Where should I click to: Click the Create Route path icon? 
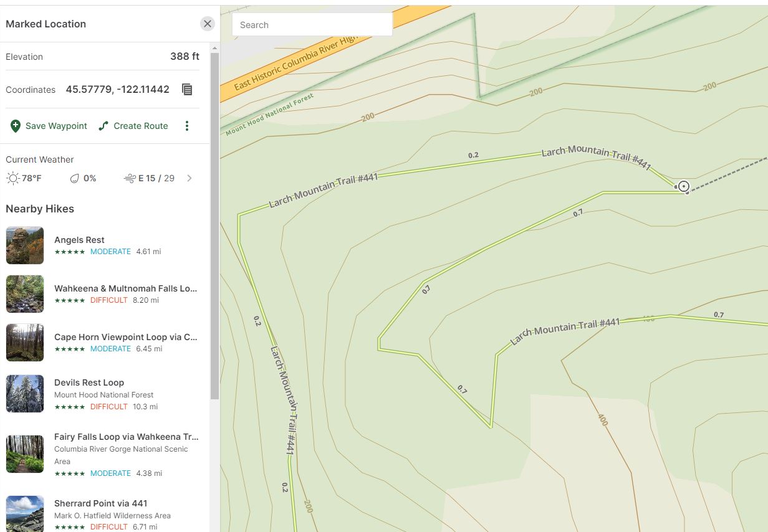click(103, 126)
